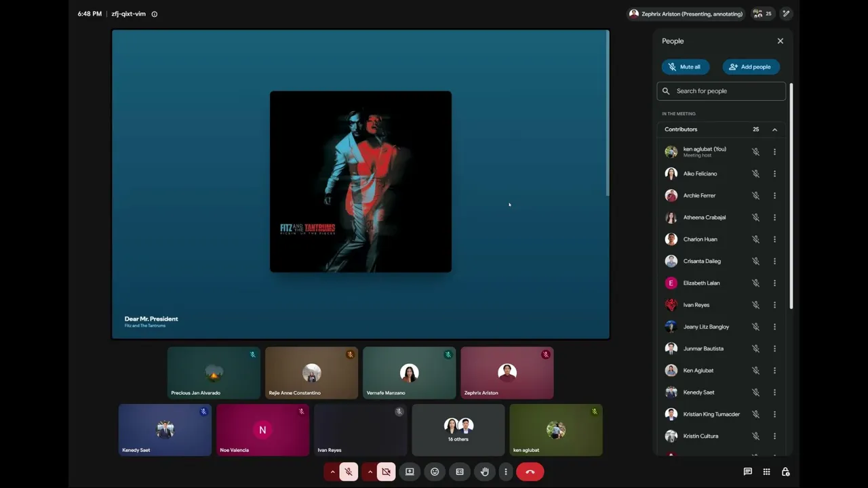This screenshot has height=488, width=868.
Task: Select Rejie Anne Constantino's video tile
Action: pyautogui.click(x=311, y=373)
